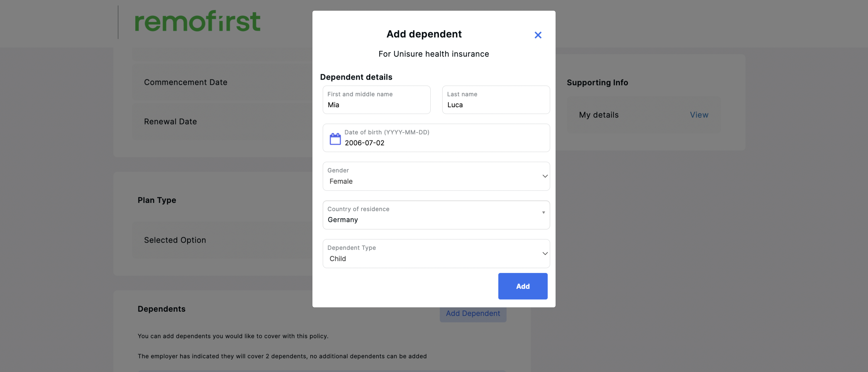Click the Supporting Info heading
The image size is (868, 372).
[597, 82]
